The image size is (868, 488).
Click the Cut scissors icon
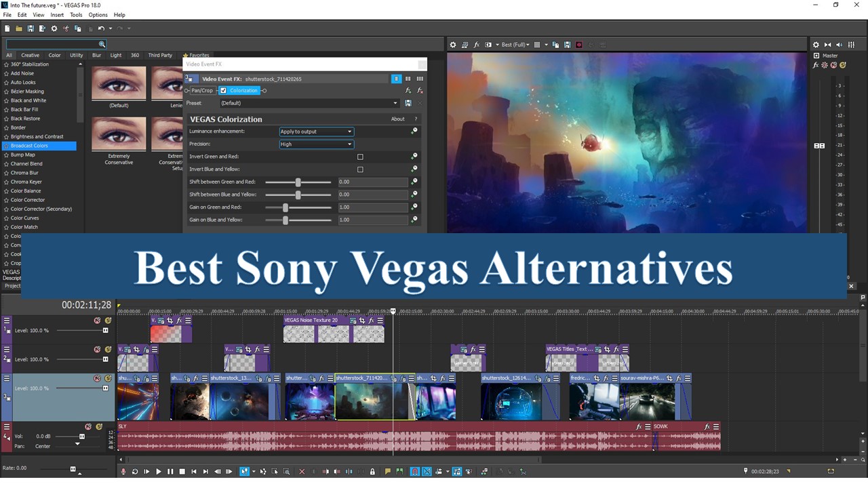coord(66,28)
